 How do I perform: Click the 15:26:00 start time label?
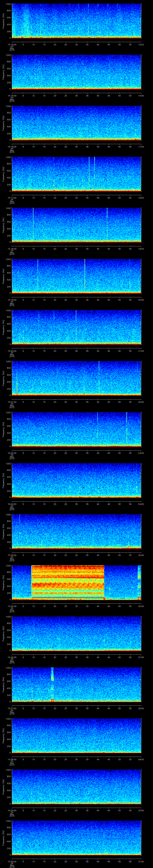pos(12,657)
